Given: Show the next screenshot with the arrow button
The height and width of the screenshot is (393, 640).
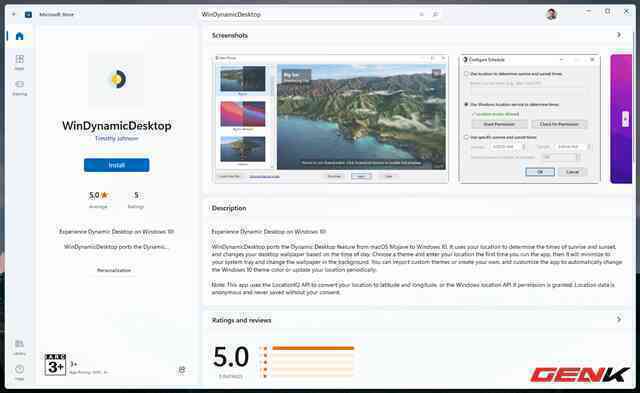Looking at the screenshot, I should pos(625,119).
